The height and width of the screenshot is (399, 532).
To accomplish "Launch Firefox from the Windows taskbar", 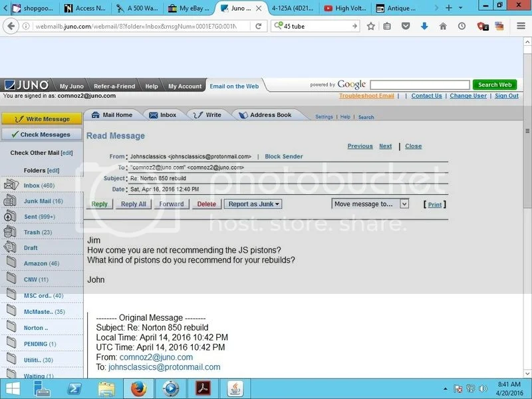I will tap(139, 388).
